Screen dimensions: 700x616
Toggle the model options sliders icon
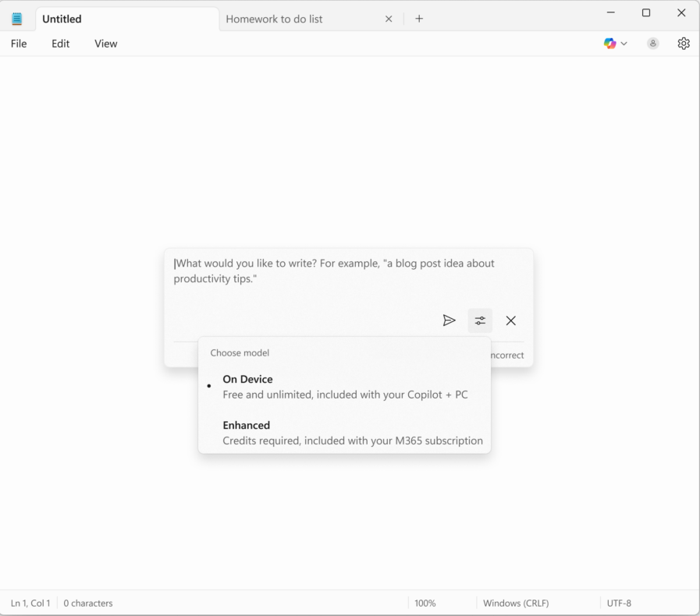click(x=480, y=320)
